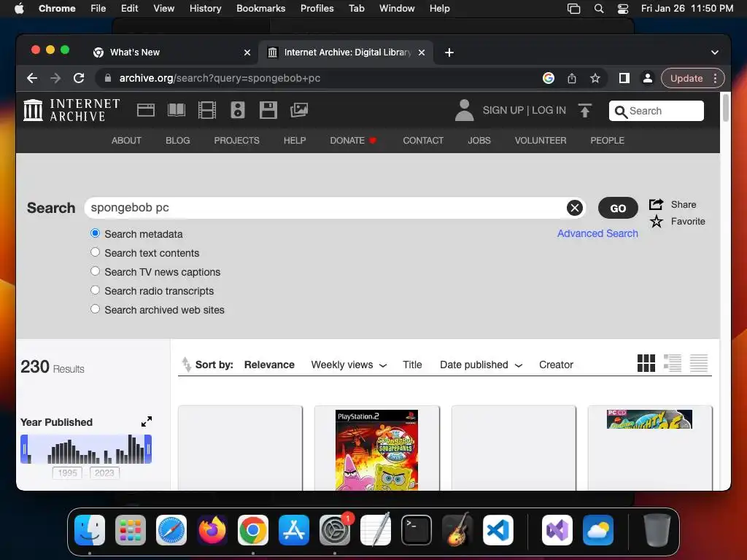This screenshot has height=560, width=747.
Task: Open the Chrome profile icon
Action: coord(648,78)
